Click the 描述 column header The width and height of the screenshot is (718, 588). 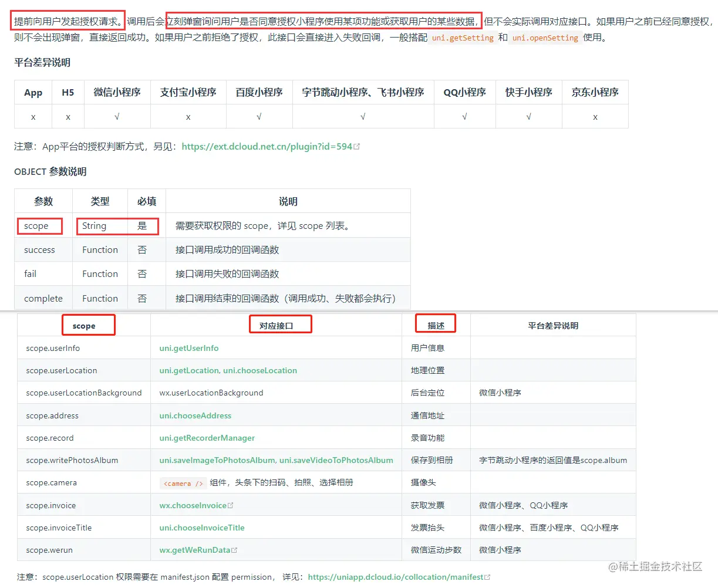pyautogui.click(x=436, y=326)
